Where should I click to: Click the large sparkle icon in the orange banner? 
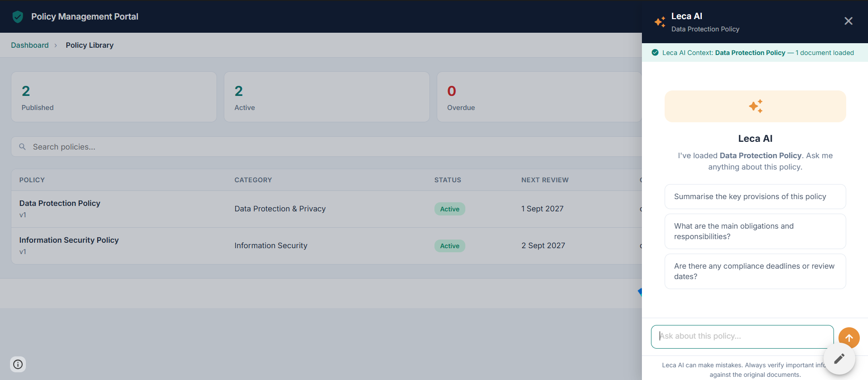point(755,106)
